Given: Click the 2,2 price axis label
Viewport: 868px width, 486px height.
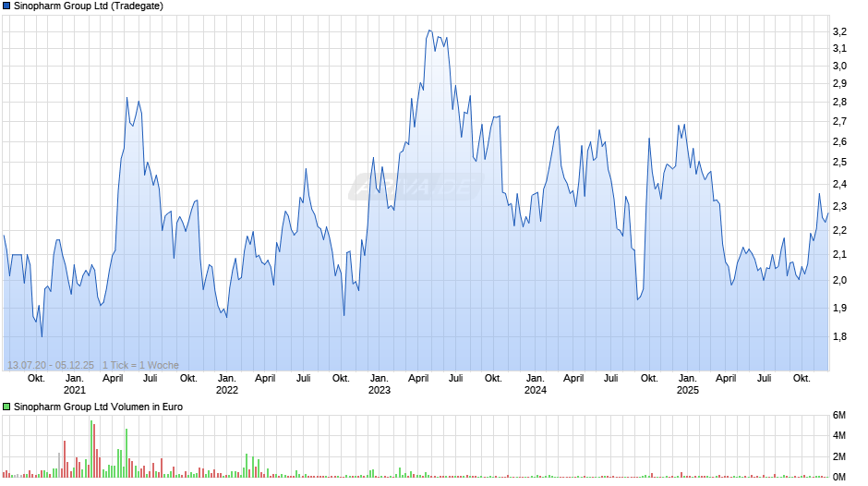Looking at the screenshot, I should coord(839,230).
